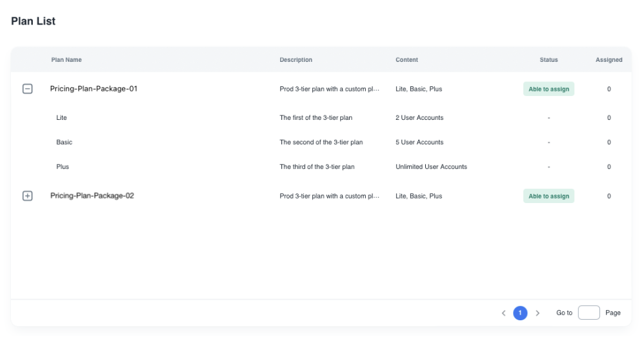The height and width of the screenshot is (339, 644).
Task: Click the Content column header
Action: (407, 60)
